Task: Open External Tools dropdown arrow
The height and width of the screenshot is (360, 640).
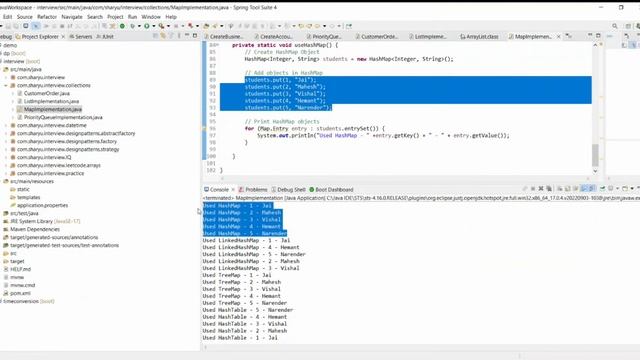Action: [x=168, y=26]
